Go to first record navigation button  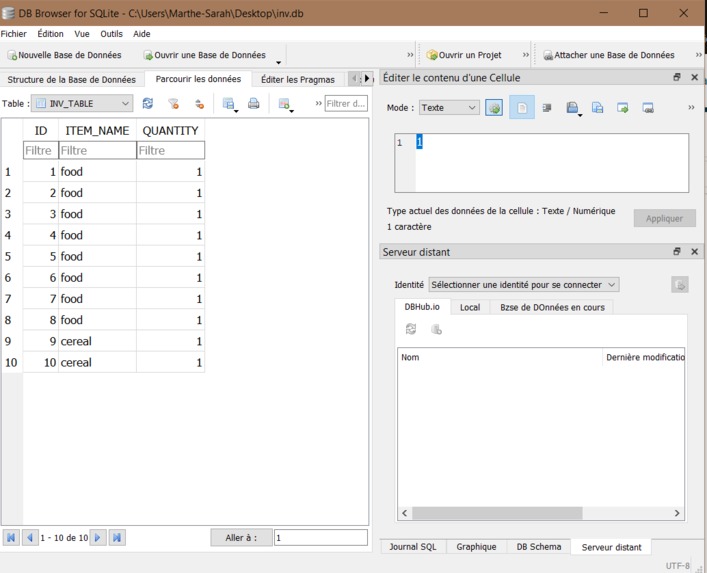click(x=11, y=537)
